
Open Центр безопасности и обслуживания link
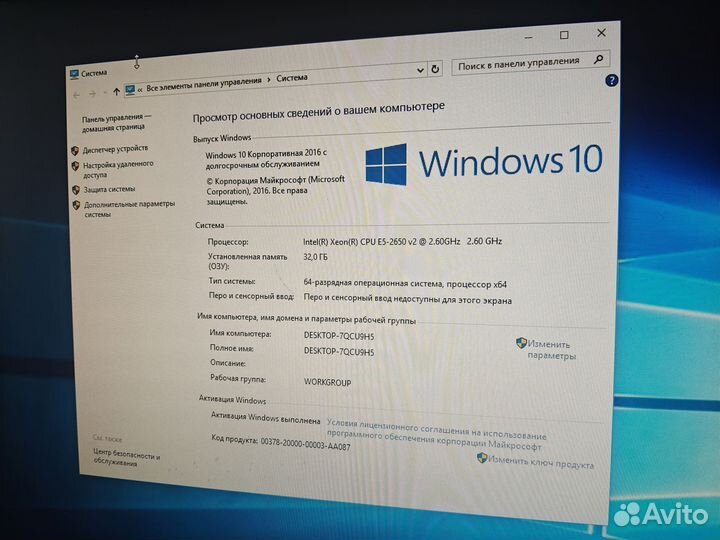(x=127, y=457)
